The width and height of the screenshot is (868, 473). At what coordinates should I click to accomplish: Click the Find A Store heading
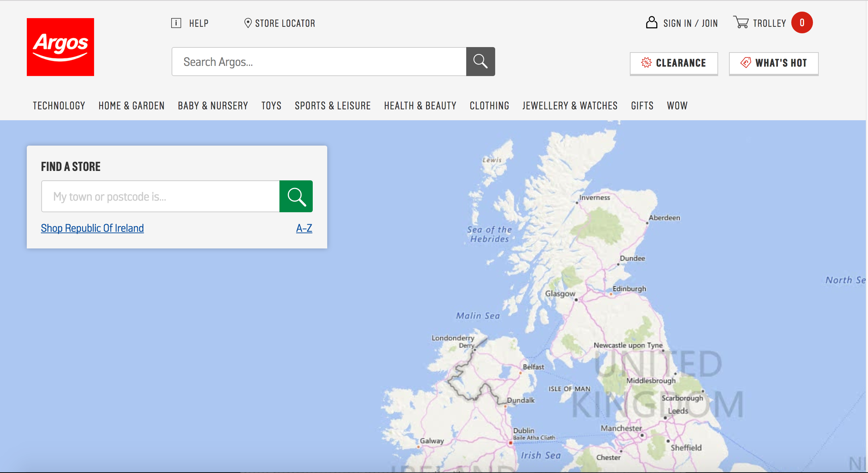tap(71, 167)
